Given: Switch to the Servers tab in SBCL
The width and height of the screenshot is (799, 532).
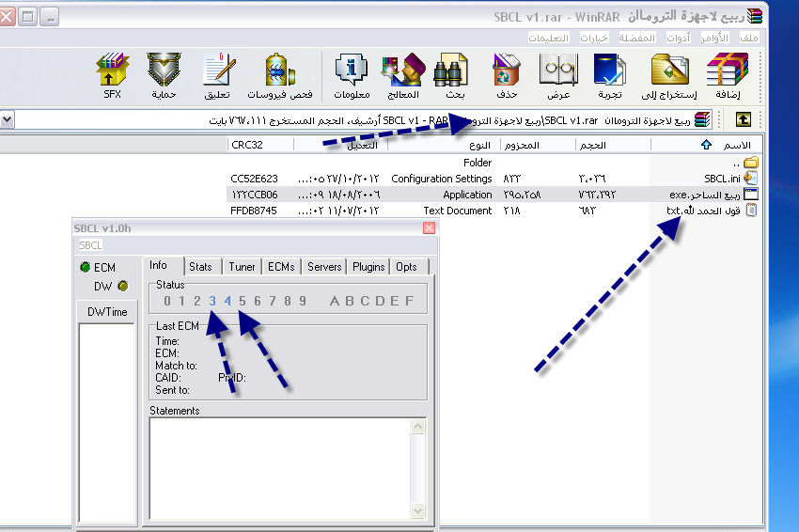Looking at the screenshot, I should (324, 267).
